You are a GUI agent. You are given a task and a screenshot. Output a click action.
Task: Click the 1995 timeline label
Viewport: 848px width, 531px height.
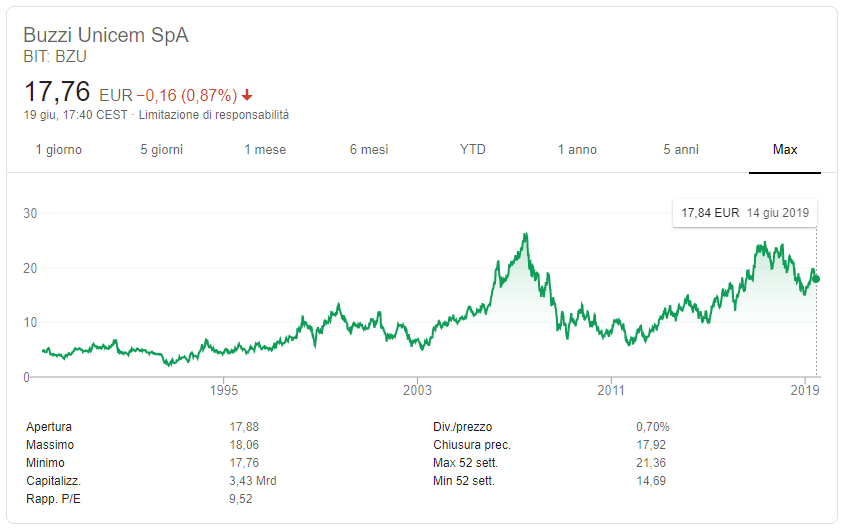click(223, 390)
